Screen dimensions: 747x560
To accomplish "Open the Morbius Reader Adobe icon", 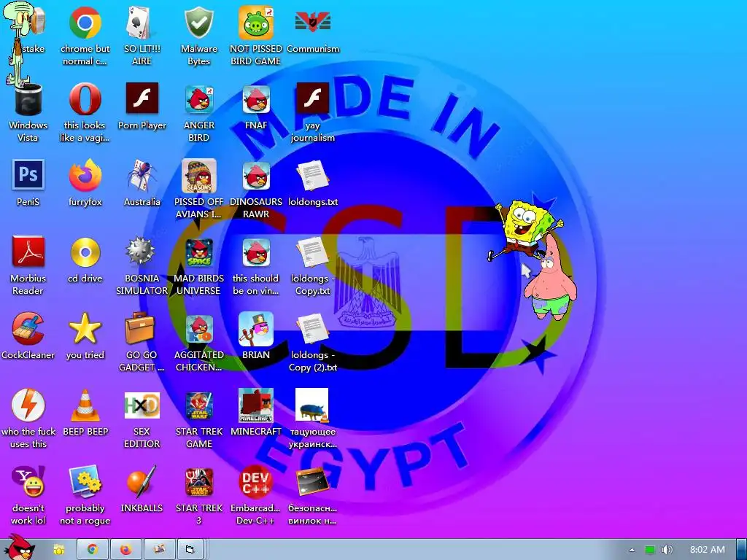I will tap(28, 252).
